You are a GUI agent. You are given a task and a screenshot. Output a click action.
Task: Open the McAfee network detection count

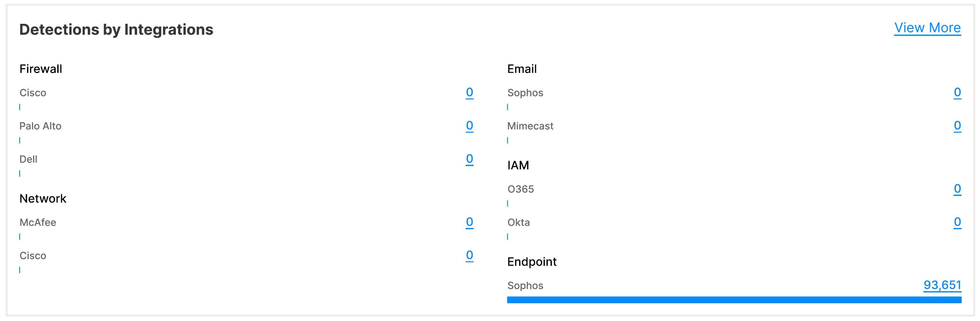click(x=469, y=222)
